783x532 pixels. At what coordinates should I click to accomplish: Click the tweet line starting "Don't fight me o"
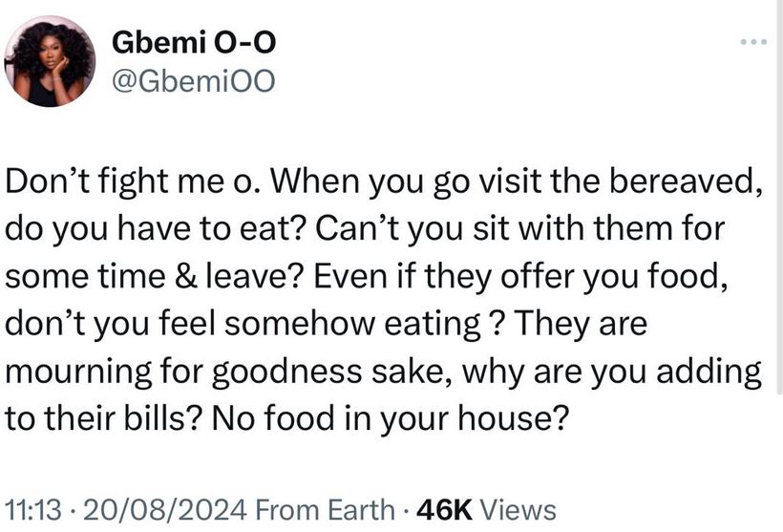pos(384,181)
